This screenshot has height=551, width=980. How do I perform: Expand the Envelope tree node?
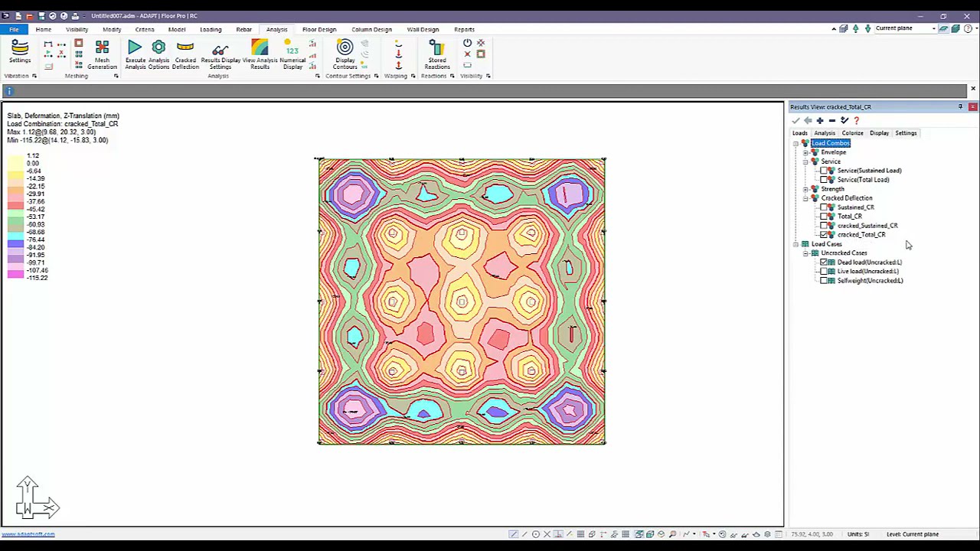coord(805,152)
